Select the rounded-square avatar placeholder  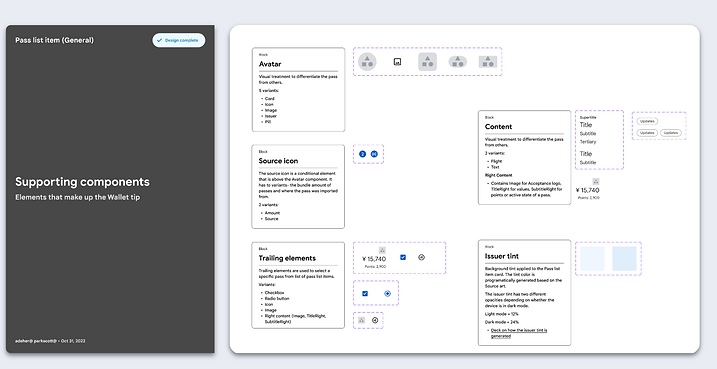coord(428,62)
